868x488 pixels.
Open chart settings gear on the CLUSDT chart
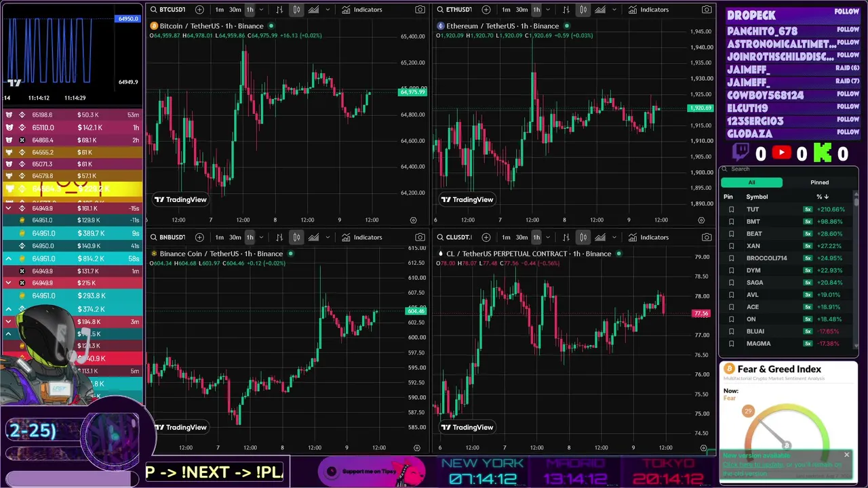[703, 449]
